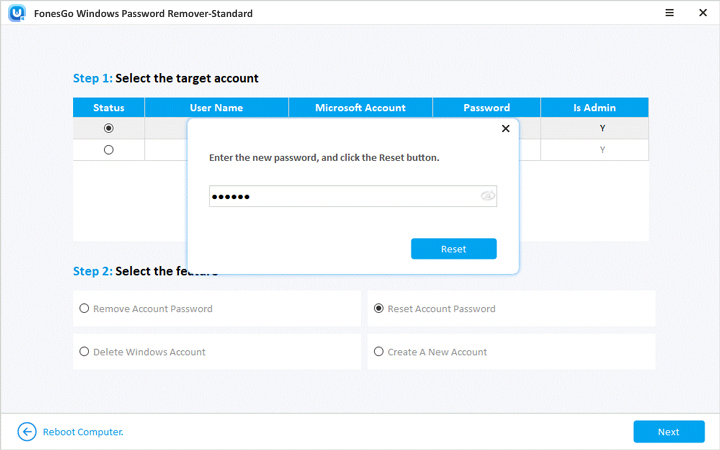Screen dimensions: 720x450
Task: Click the Reboot Computer link
Action: point(83,432)
